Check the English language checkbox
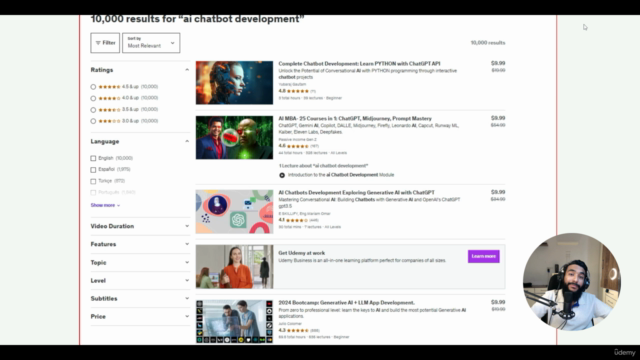640x360 pixels. pos(93,158)
